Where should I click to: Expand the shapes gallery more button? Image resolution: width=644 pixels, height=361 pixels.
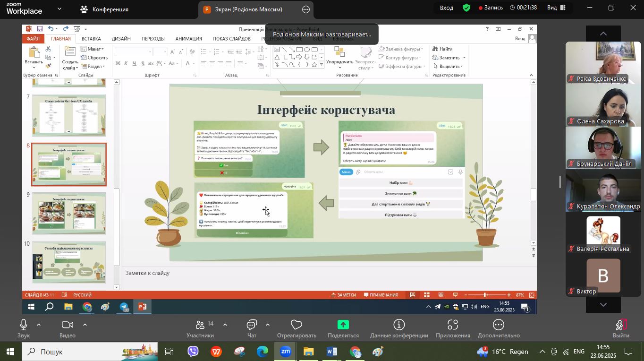pyautogui.click(x=322, y=65)
